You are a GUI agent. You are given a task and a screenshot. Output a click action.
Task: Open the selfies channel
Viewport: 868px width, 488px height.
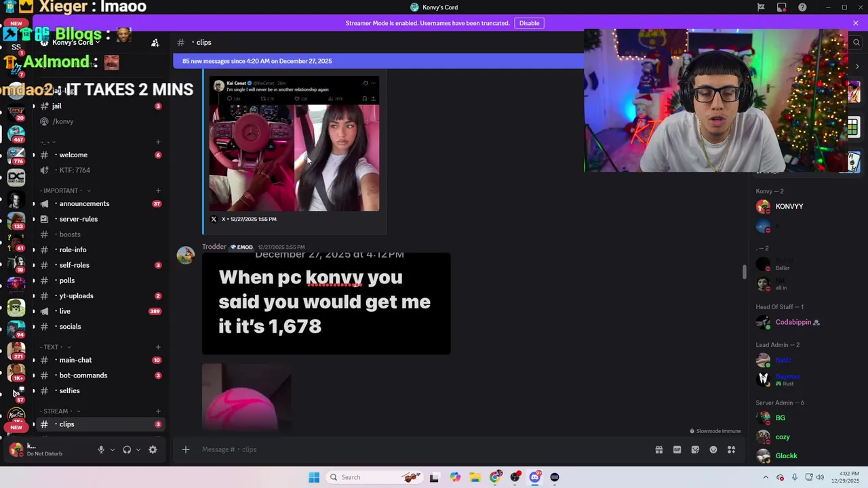(x=100, y=391)
